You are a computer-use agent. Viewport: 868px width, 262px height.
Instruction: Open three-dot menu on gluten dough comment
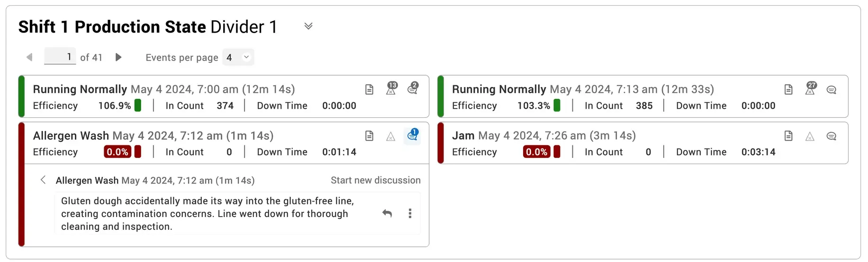coord(410,213)
